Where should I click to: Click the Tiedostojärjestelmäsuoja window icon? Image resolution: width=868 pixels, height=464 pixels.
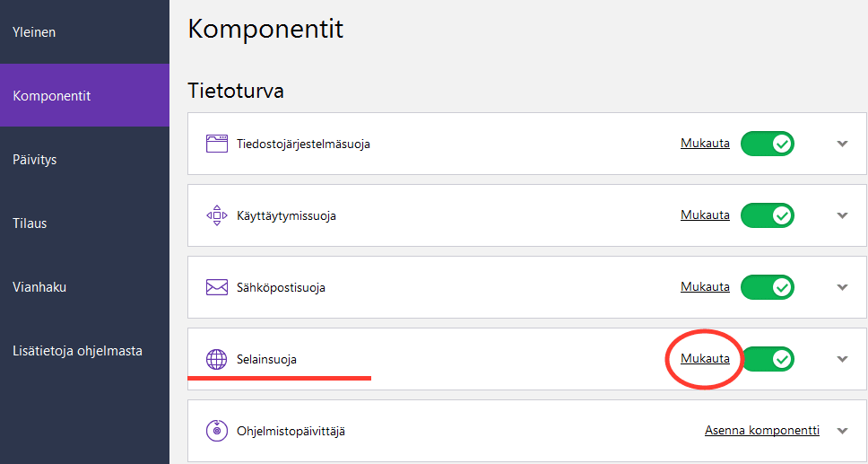[217, 144]
